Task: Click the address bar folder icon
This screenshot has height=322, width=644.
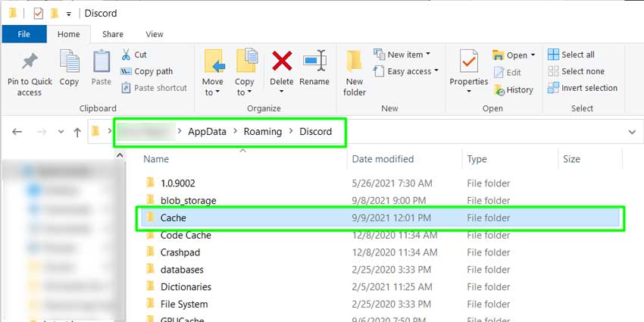Action: coord(95,131)
